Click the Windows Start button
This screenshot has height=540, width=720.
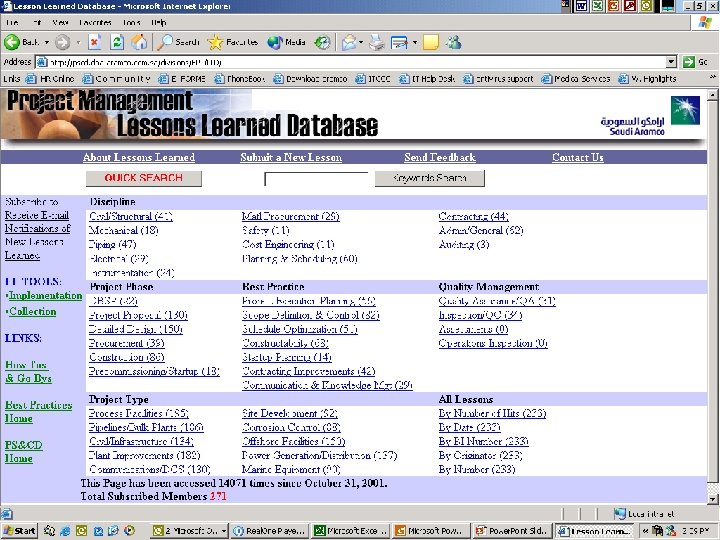tap(19, 531)
